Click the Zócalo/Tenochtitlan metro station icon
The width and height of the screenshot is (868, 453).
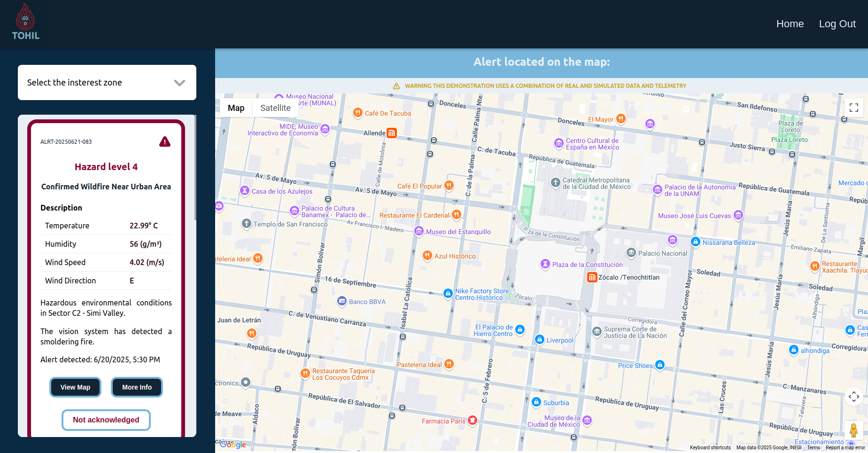click(592, 277)
